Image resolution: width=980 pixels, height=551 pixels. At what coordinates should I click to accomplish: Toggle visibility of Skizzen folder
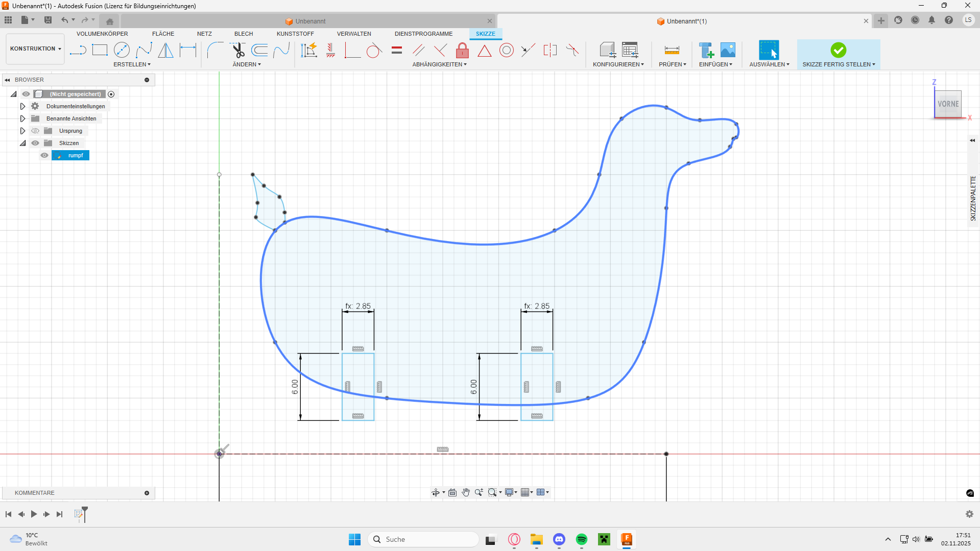point(35,143)
